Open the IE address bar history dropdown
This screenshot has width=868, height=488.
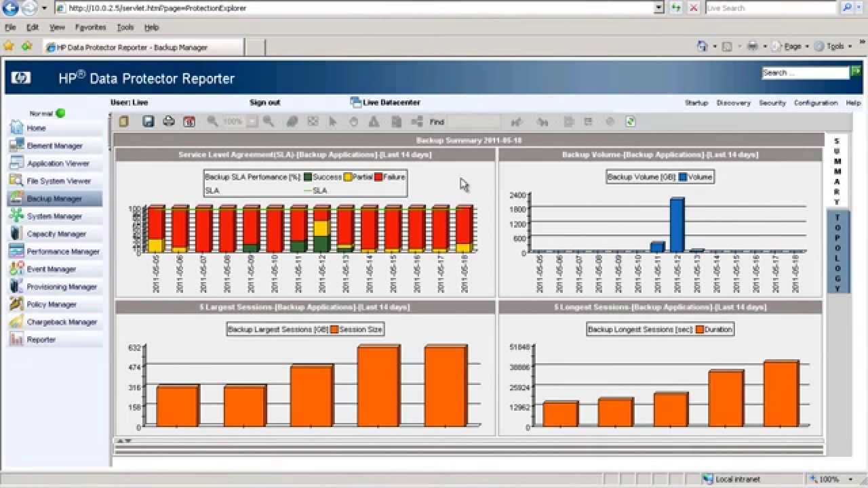click(658, 8)
